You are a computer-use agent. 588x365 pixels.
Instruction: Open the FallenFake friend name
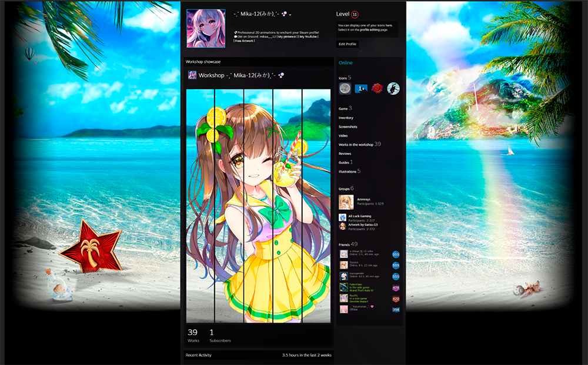click(356, 285)
